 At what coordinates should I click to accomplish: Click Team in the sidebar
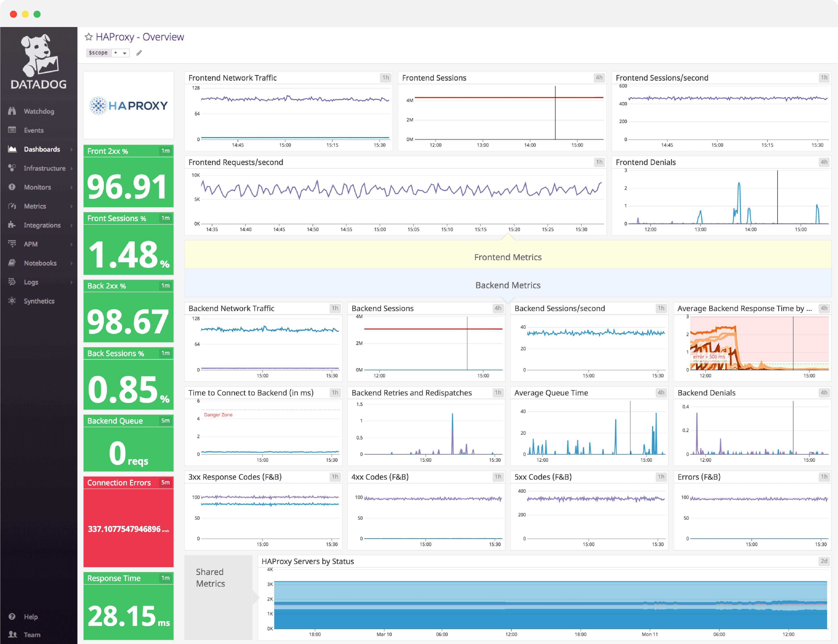(x=32, y=635)
